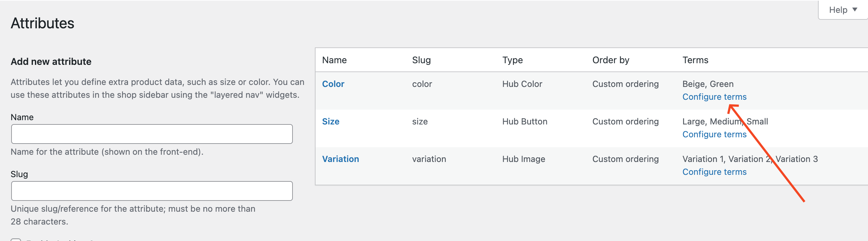Open the Color attribute link
Viewport: 868px width, 241px height.
pyautogui.click(x=333, y=84)
